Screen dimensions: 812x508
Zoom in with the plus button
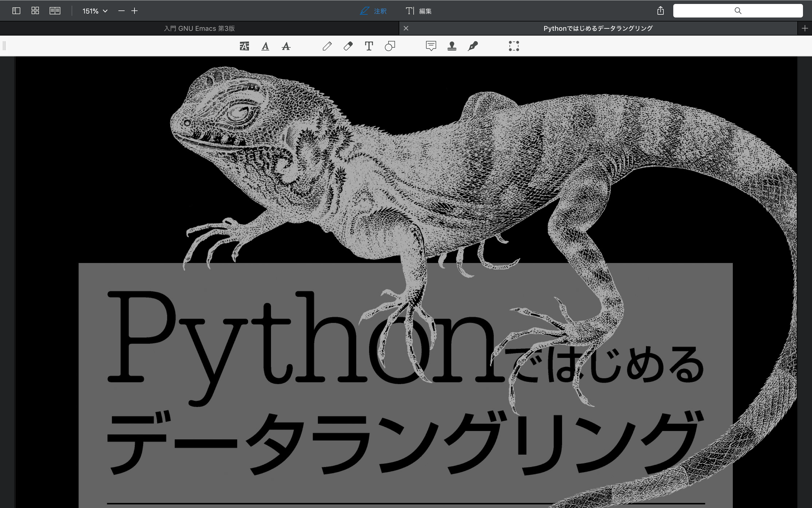(134, 11)
